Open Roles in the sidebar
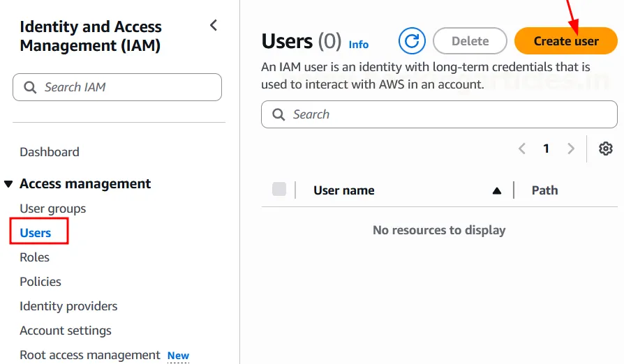624x364 pixels. point(35,257)
